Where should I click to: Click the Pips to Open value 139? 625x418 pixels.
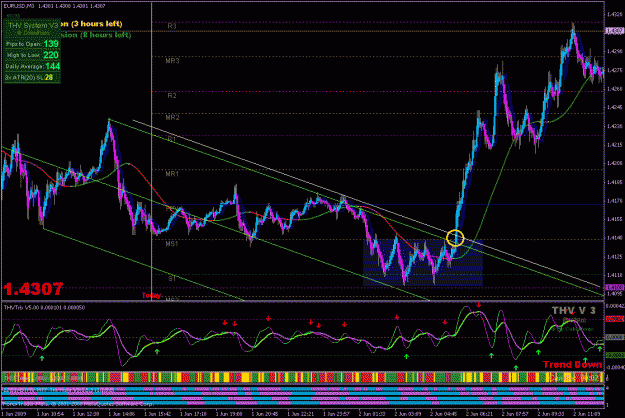[51, 44]
